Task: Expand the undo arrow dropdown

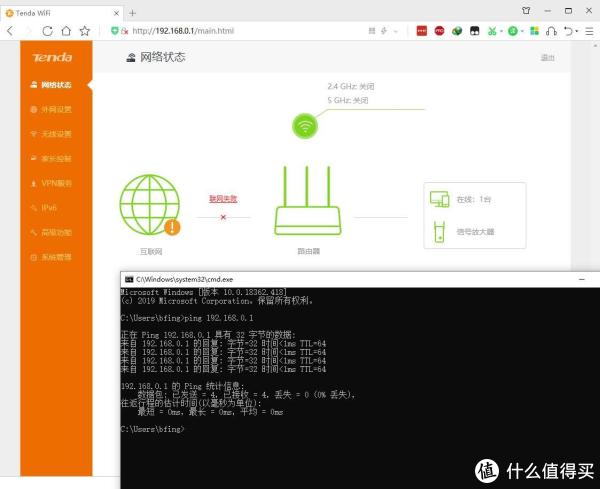Action: (x=577, y=31)
